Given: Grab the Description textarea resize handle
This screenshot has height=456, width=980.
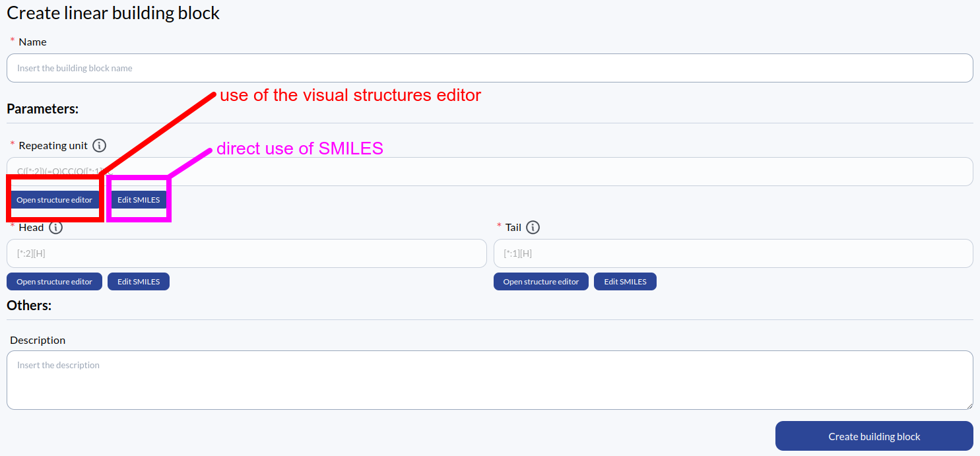Looking at the screenshot, I should [969, 405].
